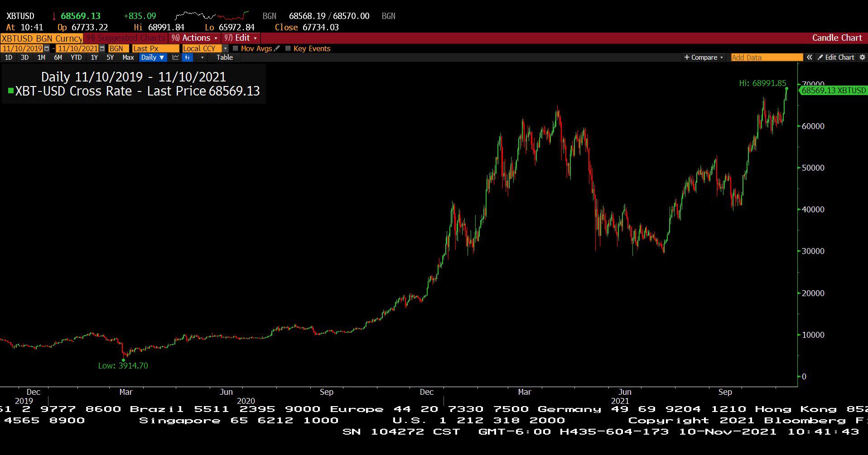
Task: Switch to line chart type icon
Action: pyautogui.click(x=175, y=57)
